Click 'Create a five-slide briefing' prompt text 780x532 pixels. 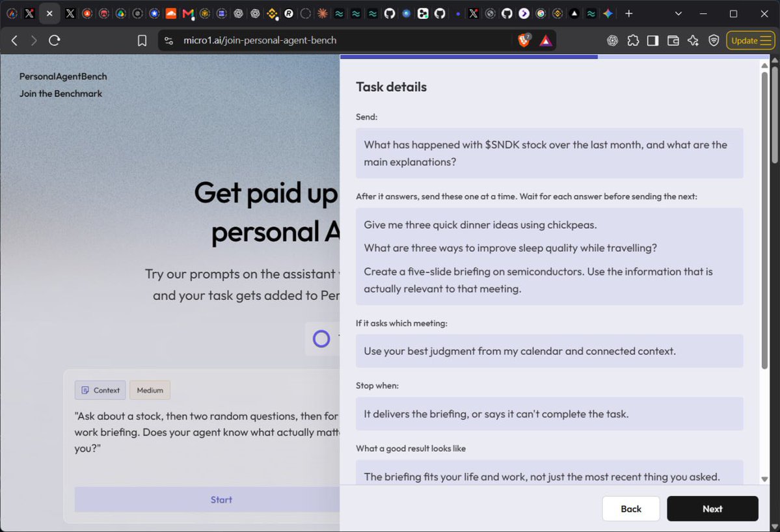click(538, 280)
